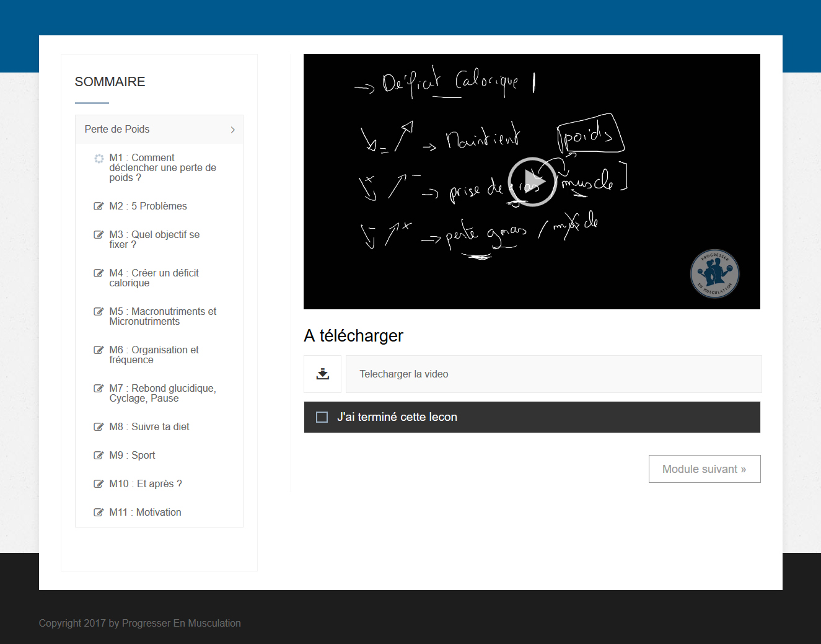Play the Déficit Calorique video
The width and height of the screenshot is (821, 644).
click(x=532, y=182)
